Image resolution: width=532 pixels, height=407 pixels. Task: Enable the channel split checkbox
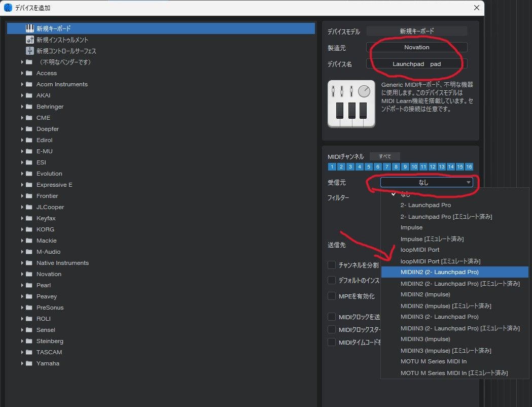pyautogui.click(x=332, y=265)
